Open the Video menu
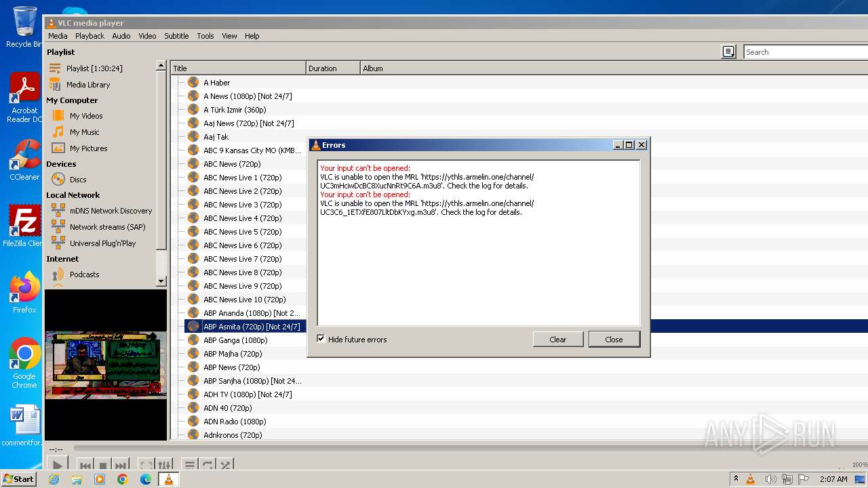The width and height of the screenshot is (868, 488). coord(147,36)
